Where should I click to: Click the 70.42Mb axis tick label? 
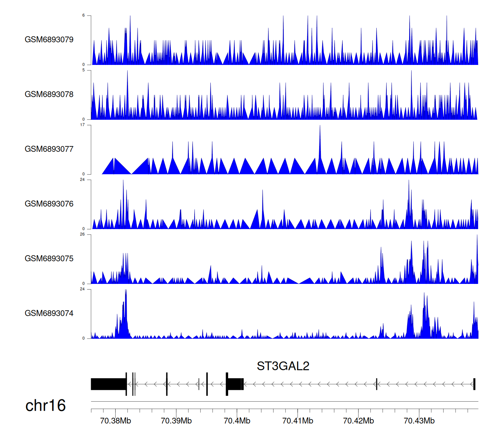(x=358, y=421)
